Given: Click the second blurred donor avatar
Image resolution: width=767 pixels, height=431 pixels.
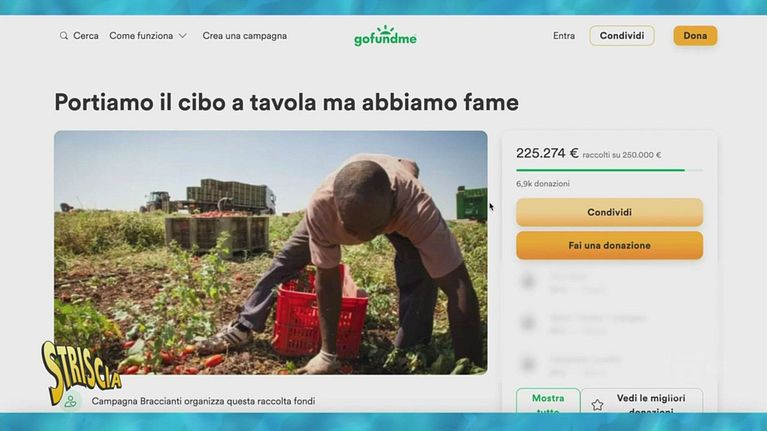Looking at the screenshot, I should click(528, 323).
